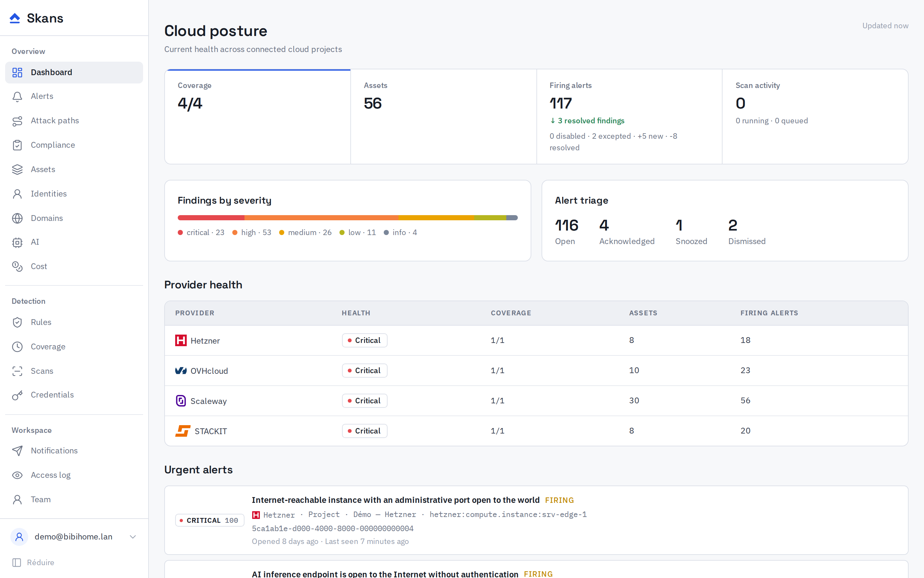
Task: Select the Assets 56 summary card
Action: point(444,117)
